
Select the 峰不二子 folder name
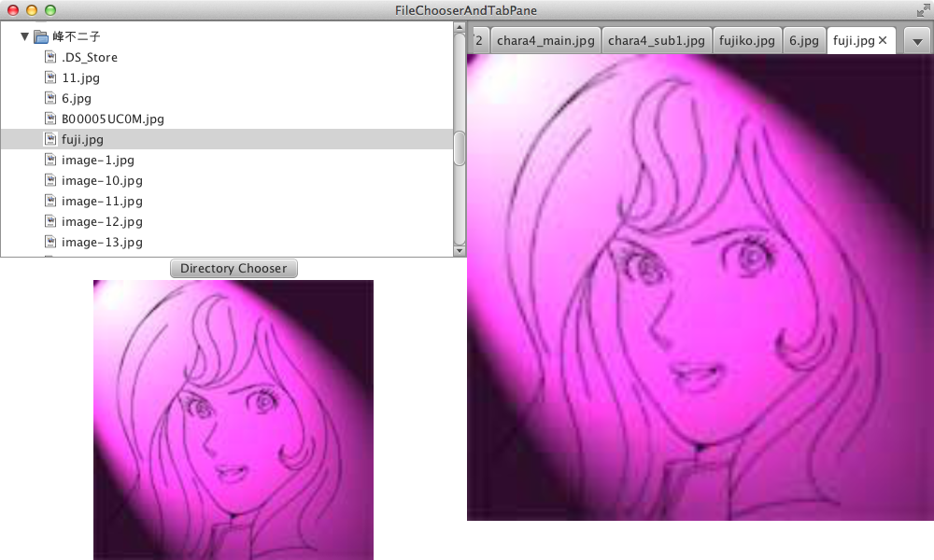click(x=77, y=37)
